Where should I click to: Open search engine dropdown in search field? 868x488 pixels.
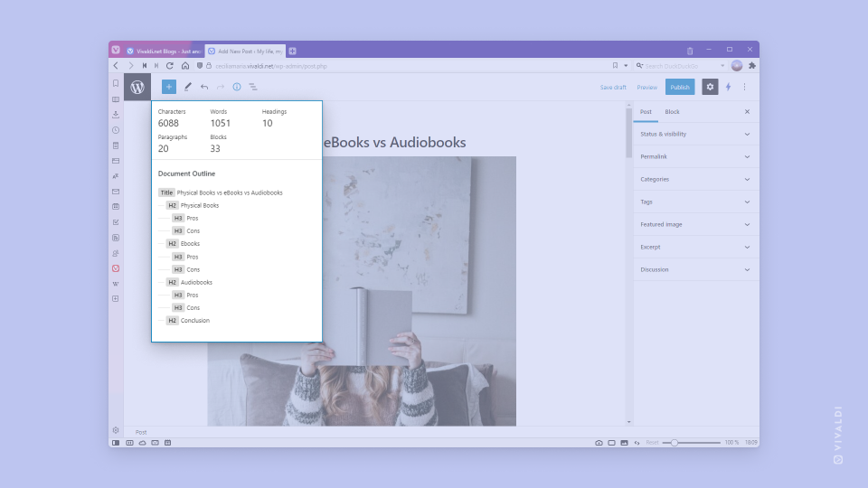640,65
